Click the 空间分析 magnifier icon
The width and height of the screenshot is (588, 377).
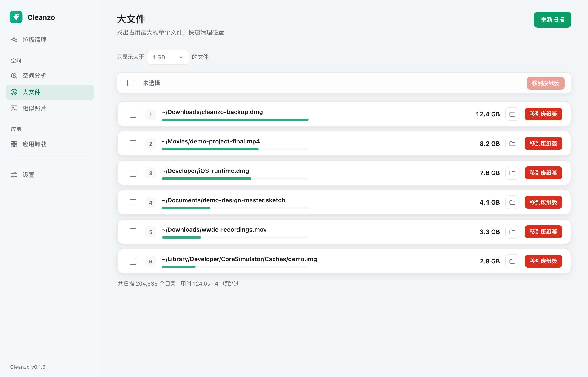click(14, 76)
